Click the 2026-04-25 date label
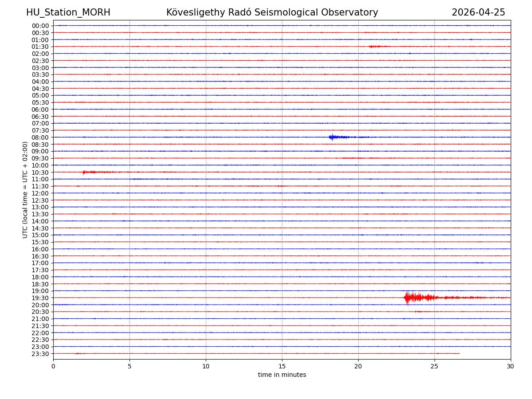This screenshot has height=399, width=532. 478,12
